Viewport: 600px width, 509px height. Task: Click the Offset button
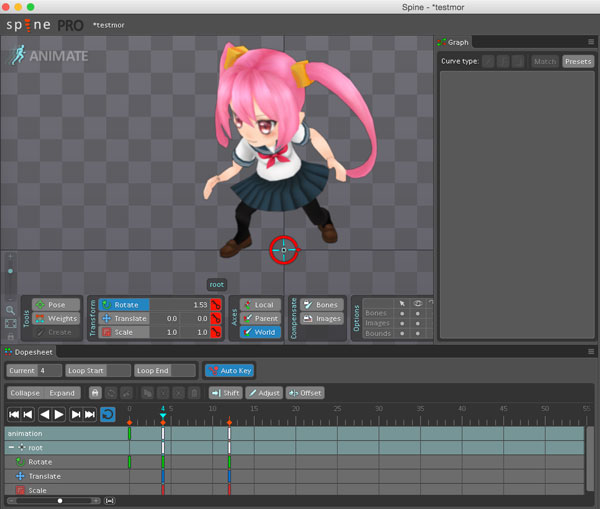[x=305, y=393]
